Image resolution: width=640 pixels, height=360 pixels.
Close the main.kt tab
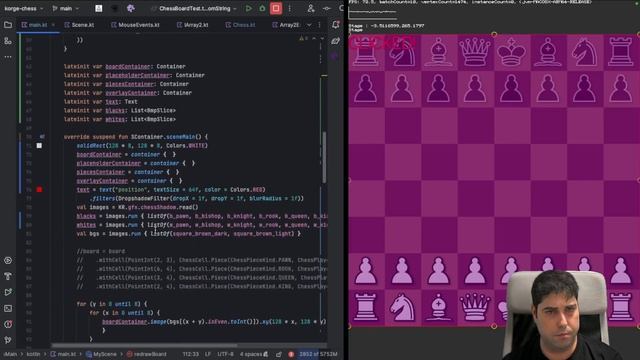click(x=53, y=25)
